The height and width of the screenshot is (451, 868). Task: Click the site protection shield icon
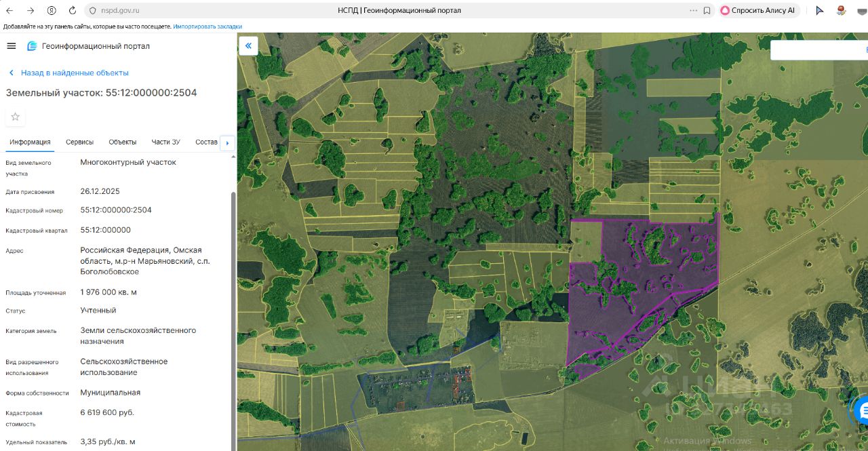(93, 11)
